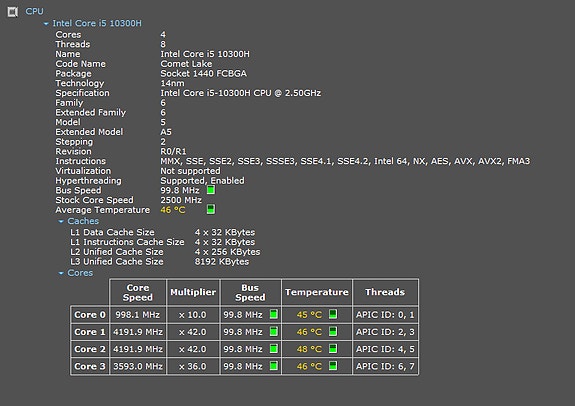Click the 46 °C average temperature value

173,210
